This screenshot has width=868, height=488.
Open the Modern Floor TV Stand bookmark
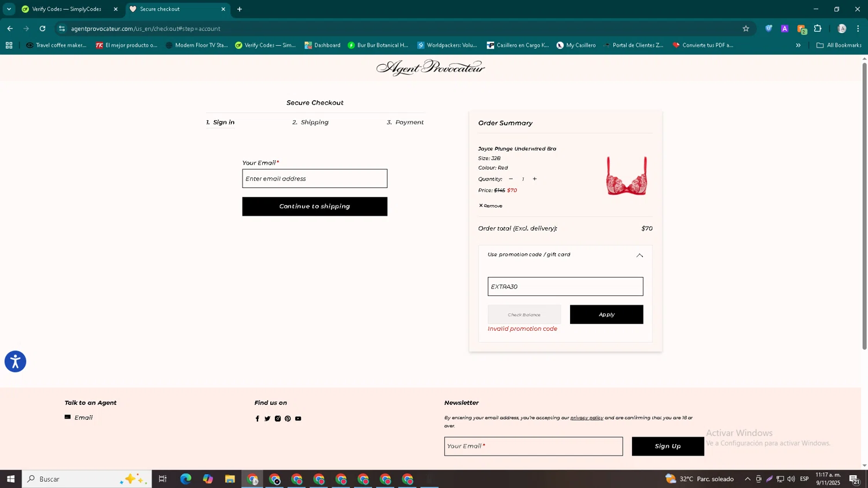pyautogui.click(x=197, y=45)
